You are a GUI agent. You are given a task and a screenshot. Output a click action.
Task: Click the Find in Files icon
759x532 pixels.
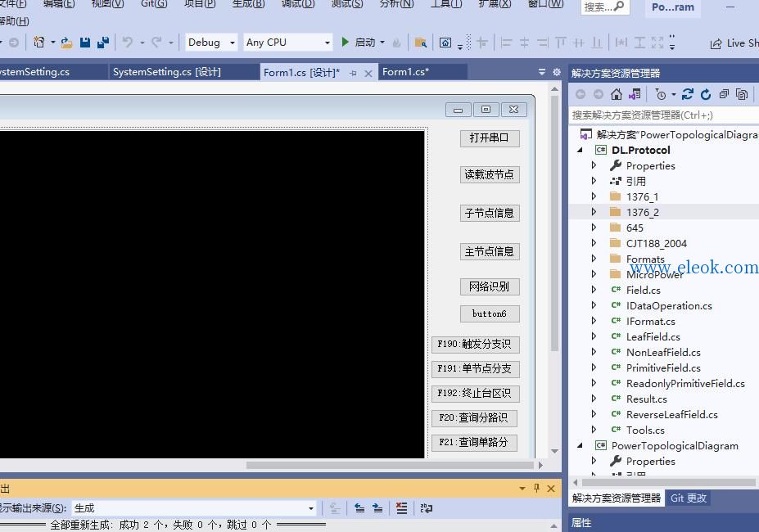pyautogui.click(x=421, y=43)
